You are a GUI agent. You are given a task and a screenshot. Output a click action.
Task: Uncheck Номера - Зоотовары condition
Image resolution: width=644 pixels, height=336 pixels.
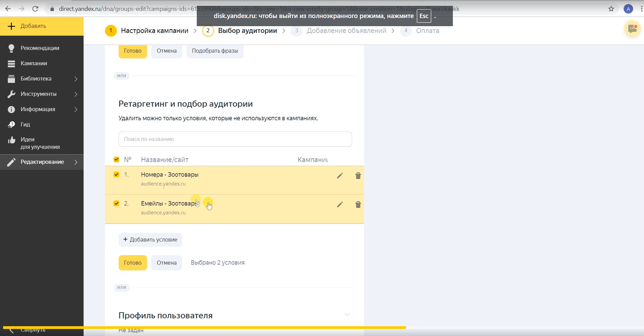116,175
